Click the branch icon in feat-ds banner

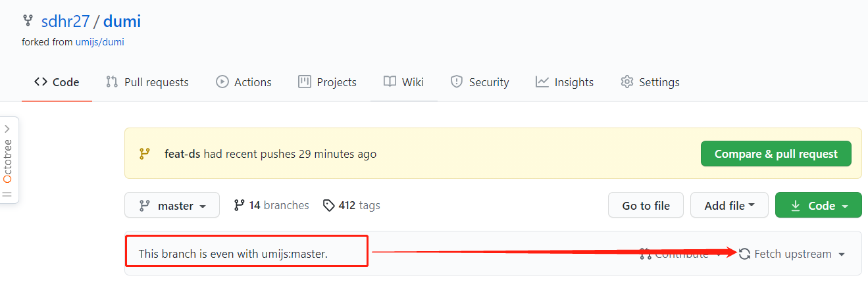145,154
